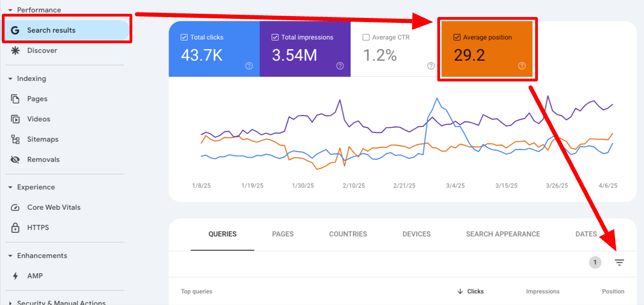
Task: Click the 3/4/25 chart date label
Action: 455,186
